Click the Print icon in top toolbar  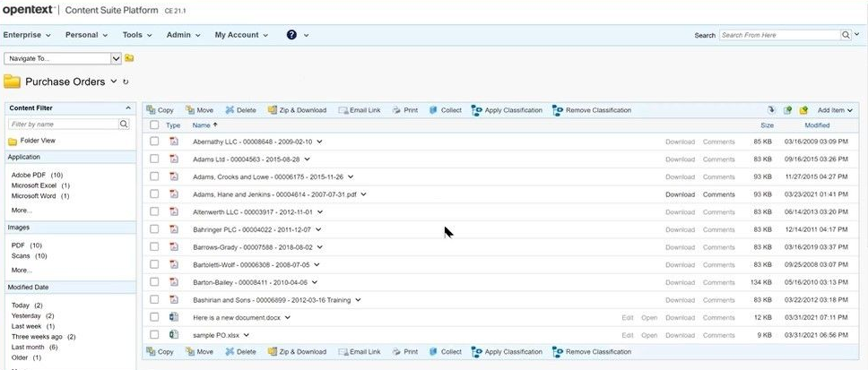point(396,110)
